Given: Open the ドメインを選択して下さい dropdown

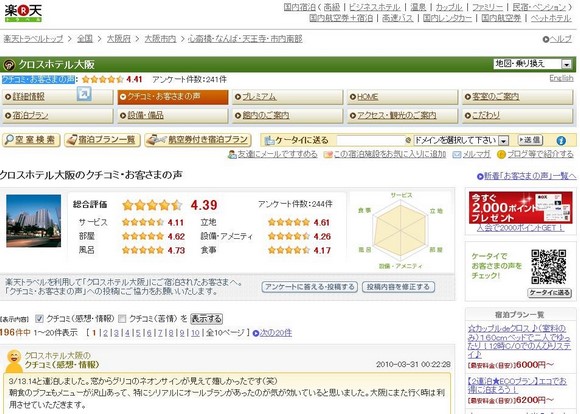Looking at the screenshot, I should tap(461, 141).
